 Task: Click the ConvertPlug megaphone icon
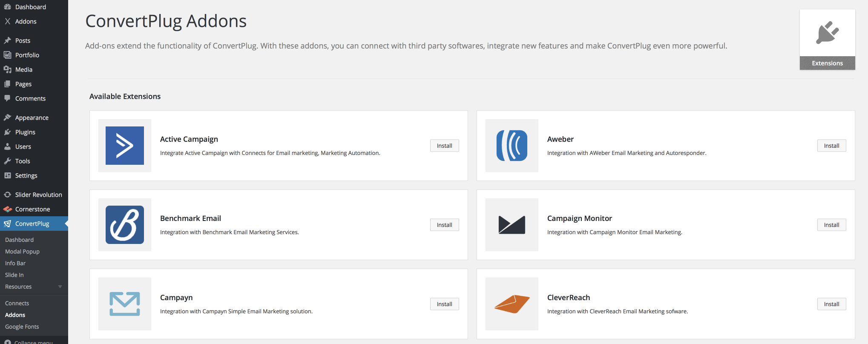(x=7, y=224)
